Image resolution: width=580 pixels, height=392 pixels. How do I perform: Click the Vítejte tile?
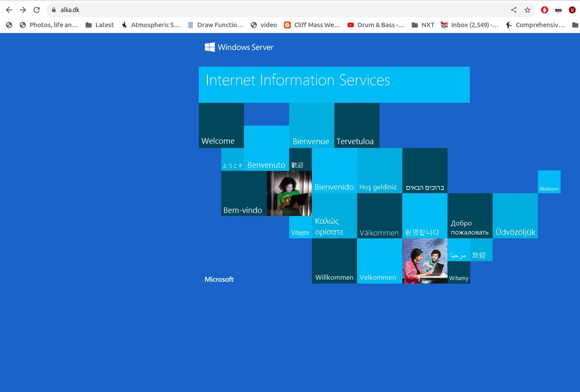300,227
